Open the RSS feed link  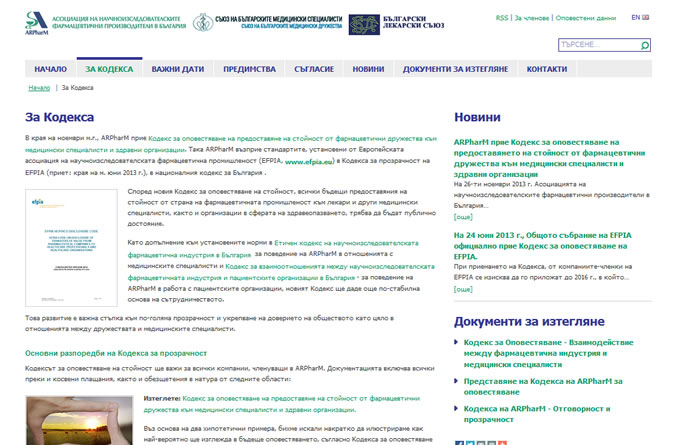[x=502, y=18]
